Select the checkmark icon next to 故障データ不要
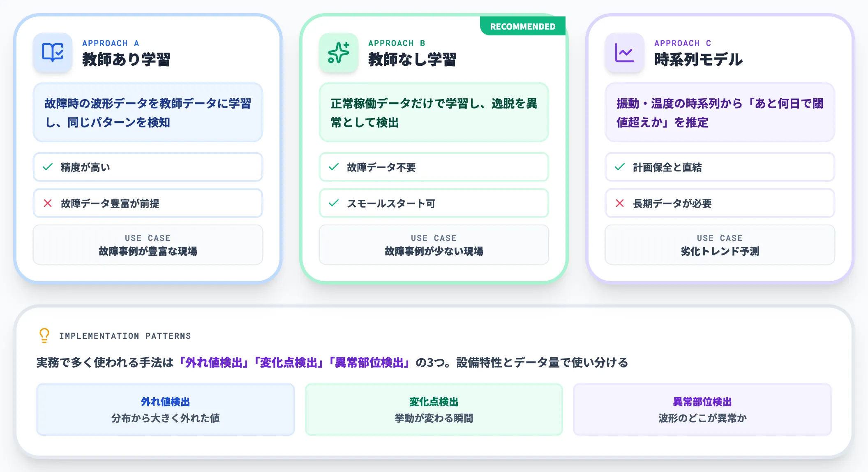Screen dimensions: 868x472 tap(333, 167)
